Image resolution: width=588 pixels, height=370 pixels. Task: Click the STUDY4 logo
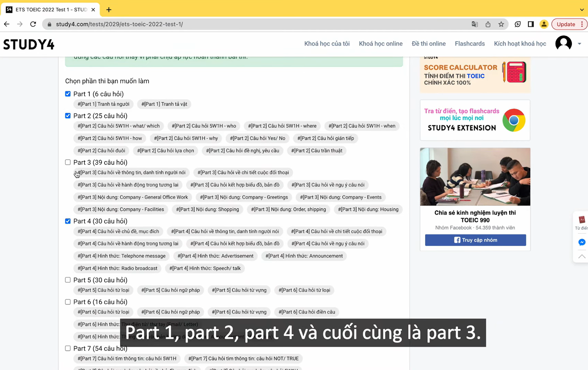point(29,44)
